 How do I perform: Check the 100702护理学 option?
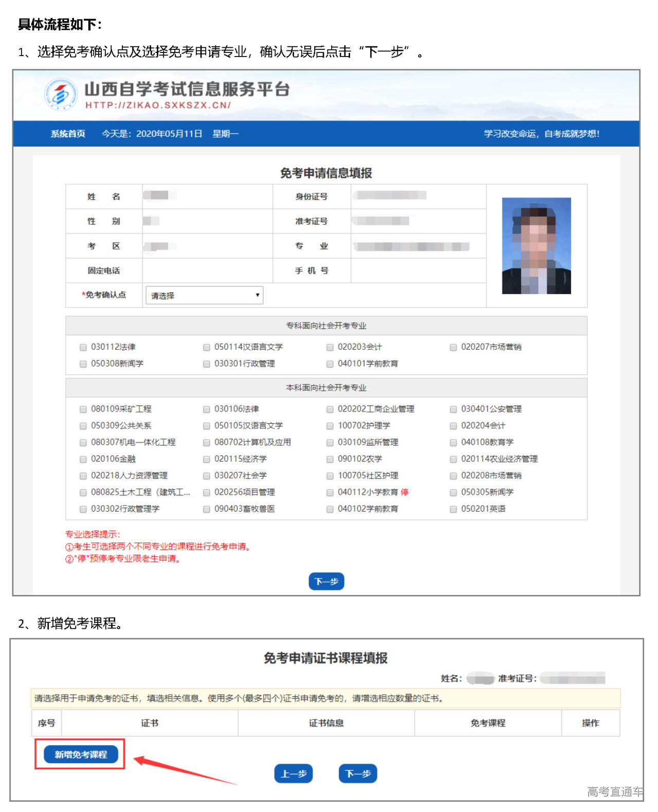coord(330,426)
